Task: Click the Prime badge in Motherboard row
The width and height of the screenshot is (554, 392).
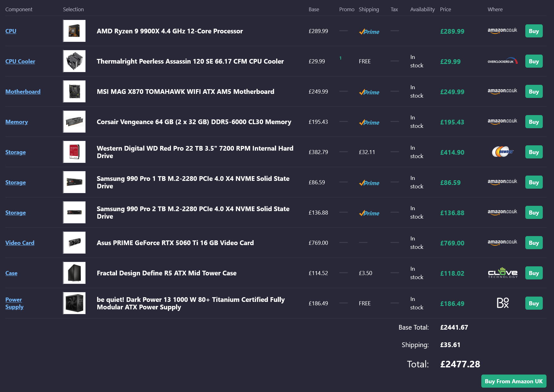Action: tap(369, 92)
